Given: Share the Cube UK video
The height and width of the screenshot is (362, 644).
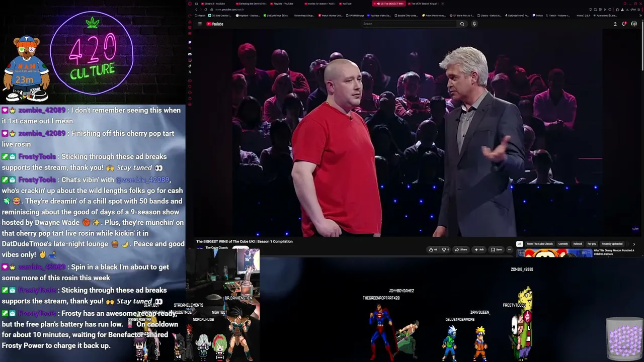Looking at the screenshot, I should 461,249.
